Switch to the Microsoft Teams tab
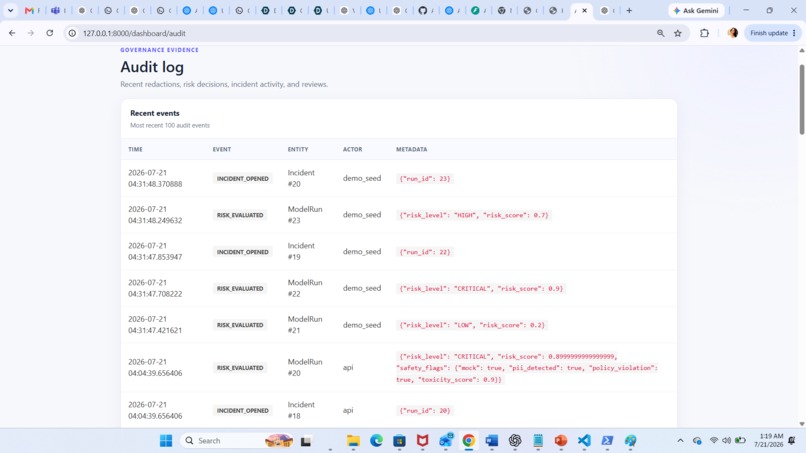 58,10
